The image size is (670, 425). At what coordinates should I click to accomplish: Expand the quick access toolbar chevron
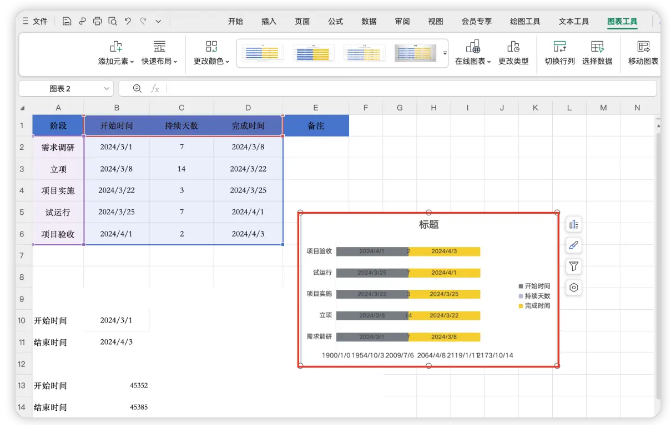click(159, 21)
